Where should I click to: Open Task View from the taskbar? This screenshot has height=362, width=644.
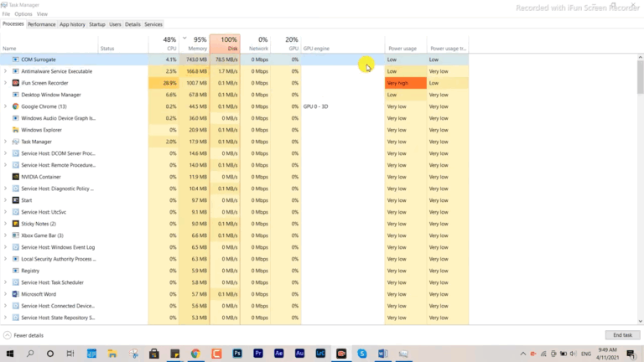click(x=70, y=354)
